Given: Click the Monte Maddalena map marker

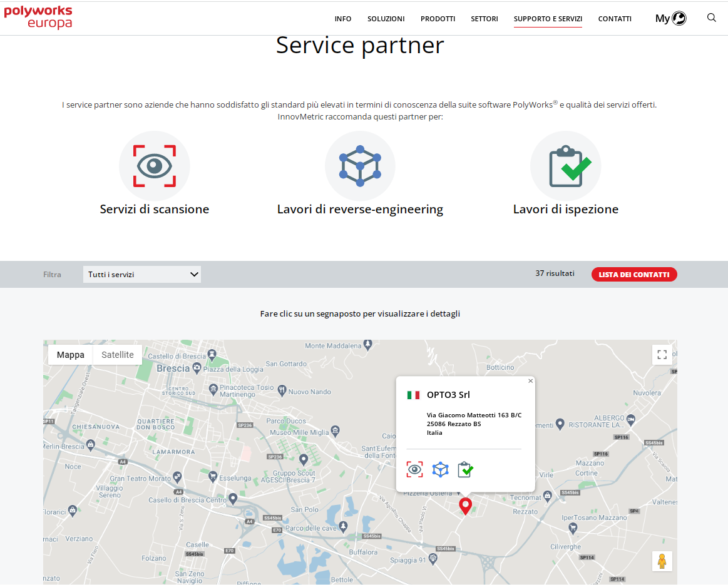Looking at the screenshot, I should pyautogui.click(x=368, y=345).
